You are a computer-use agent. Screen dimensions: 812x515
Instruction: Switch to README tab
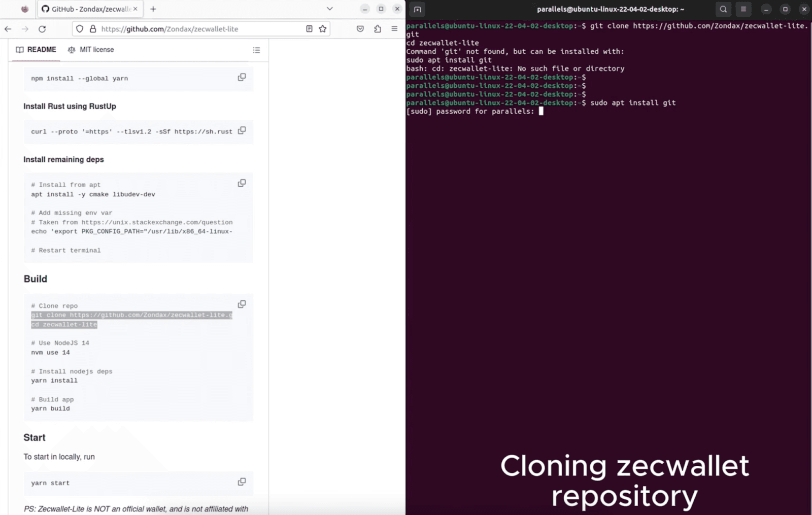click(x=36, y=50)
